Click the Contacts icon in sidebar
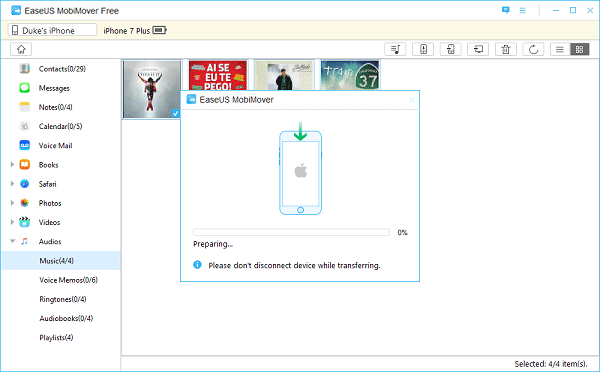 click(24, 69)
